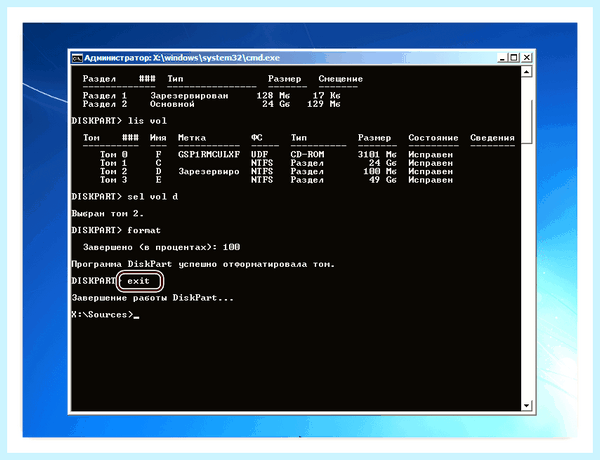
Task: Click the 'Сведения' column header
Action: coord(492,138)
